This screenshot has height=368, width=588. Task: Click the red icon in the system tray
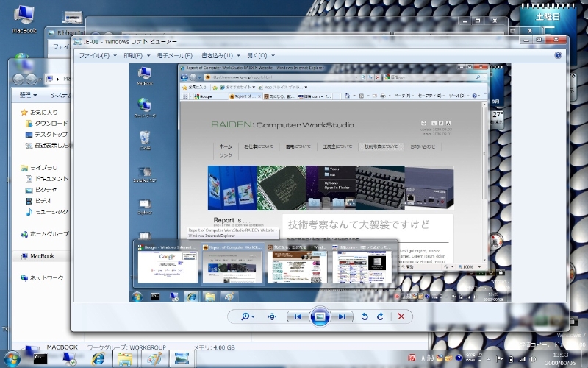pos(412,358)
